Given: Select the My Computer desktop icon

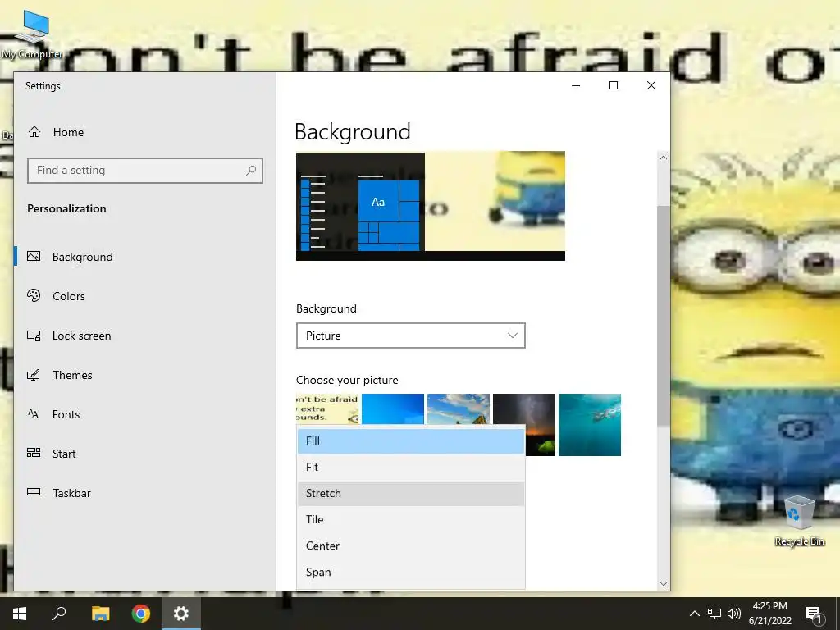Looking at the screenshot, I should [32, 35].
